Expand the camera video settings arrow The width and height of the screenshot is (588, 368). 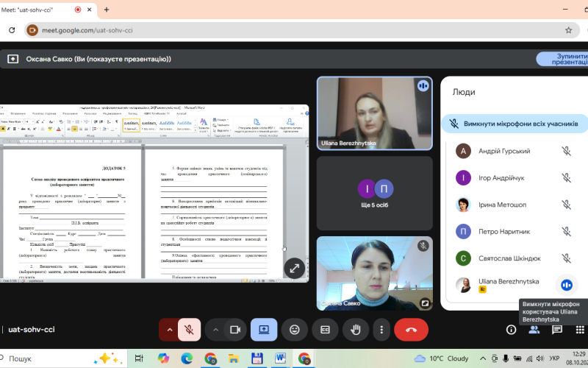click(215, 330)
